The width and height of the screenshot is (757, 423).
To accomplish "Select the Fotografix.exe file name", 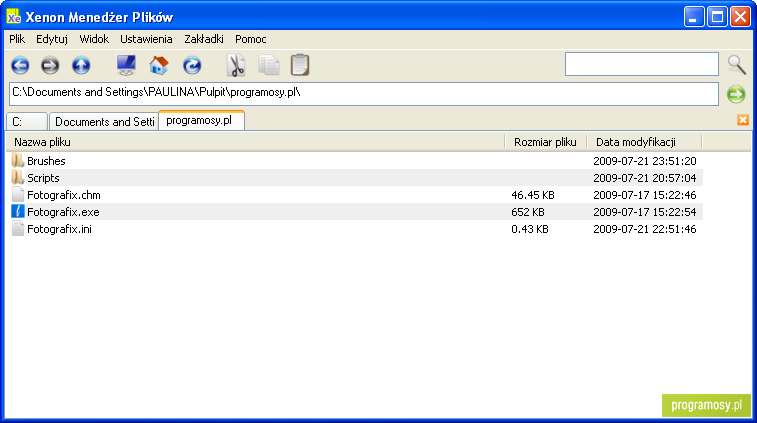I will click(63, 212).
